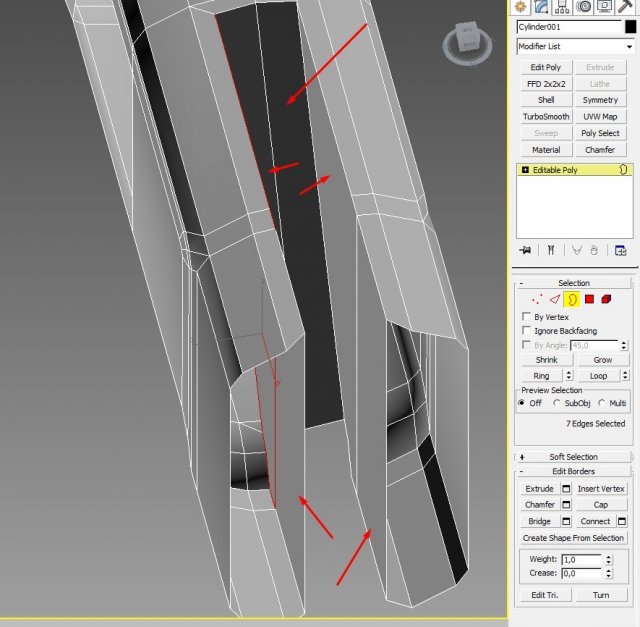Image resolution: width=640 pixels, height=627 pixels.
Task: Click the black object color swatch
Action: pos(630,27)
